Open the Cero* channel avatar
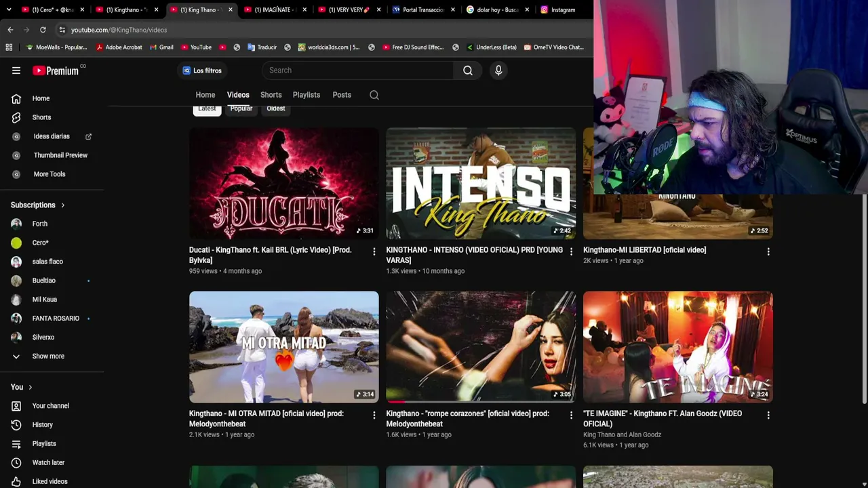This screenshot has height=488, width=868. tap(16, 243)
